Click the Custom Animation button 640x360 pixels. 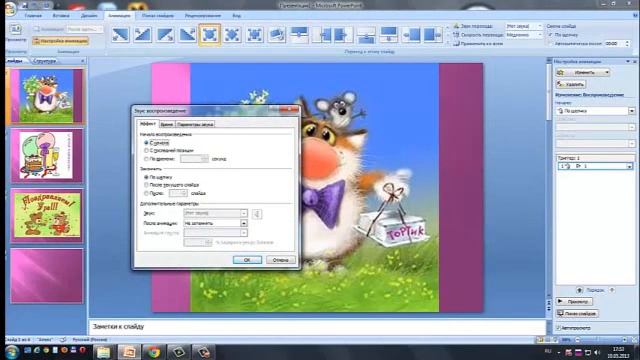click(61, 41)
